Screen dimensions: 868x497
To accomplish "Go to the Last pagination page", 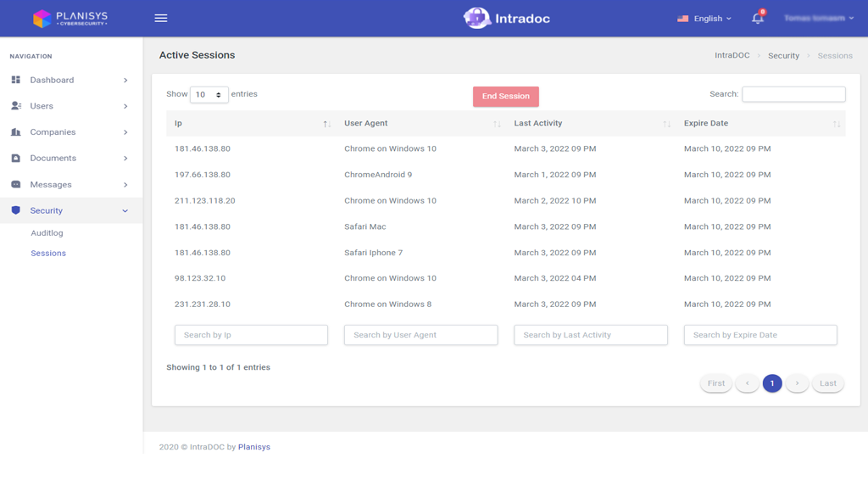I will [x=827, y=383].
